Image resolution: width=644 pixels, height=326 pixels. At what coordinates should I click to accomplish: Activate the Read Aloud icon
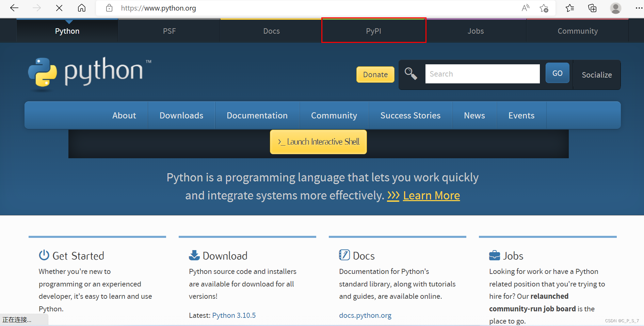(x=526, y=8)
